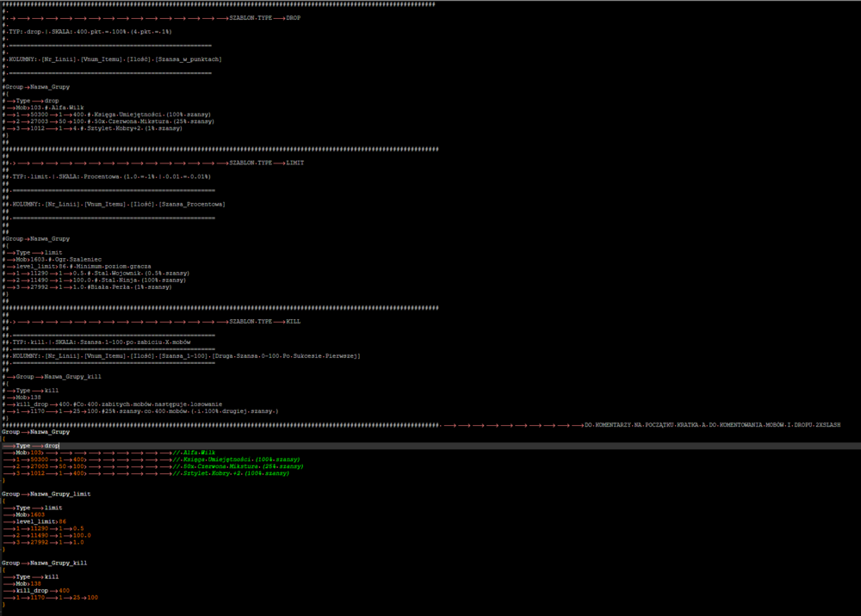Click the commented 'Sztylet Kobry+2 (1% szansy)' text
The width and height of the screenshot is (861, 616).
(x=134, y=128)
